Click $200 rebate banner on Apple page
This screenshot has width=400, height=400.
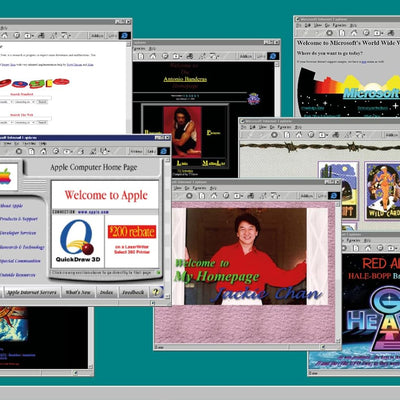pyautogui.click(x=132, y=232)
